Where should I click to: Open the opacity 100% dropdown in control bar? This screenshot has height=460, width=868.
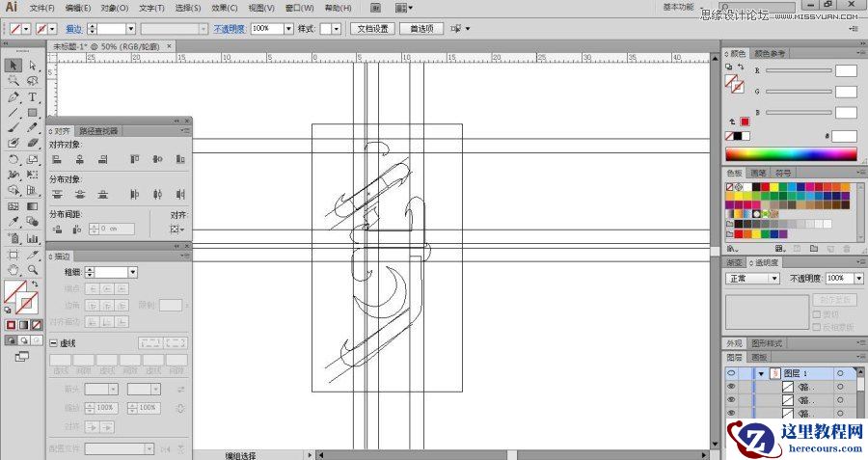pyautogui.click(x=288, y=29)
